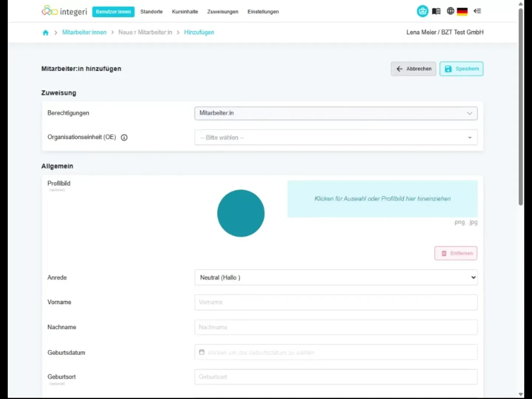
Task: Go to home via breadcrumb house icon
Action: pos(45,33)
